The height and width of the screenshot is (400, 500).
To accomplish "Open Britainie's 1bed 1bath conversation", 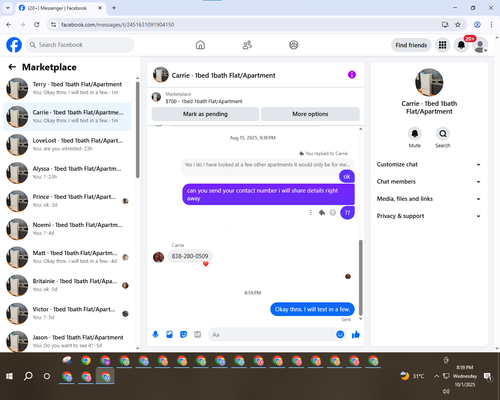I will [67, 285].
